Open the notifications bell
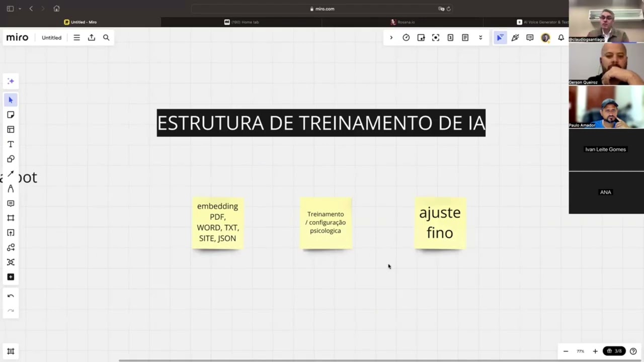This screenshot has height=362, width=644. tap(561, 38)
